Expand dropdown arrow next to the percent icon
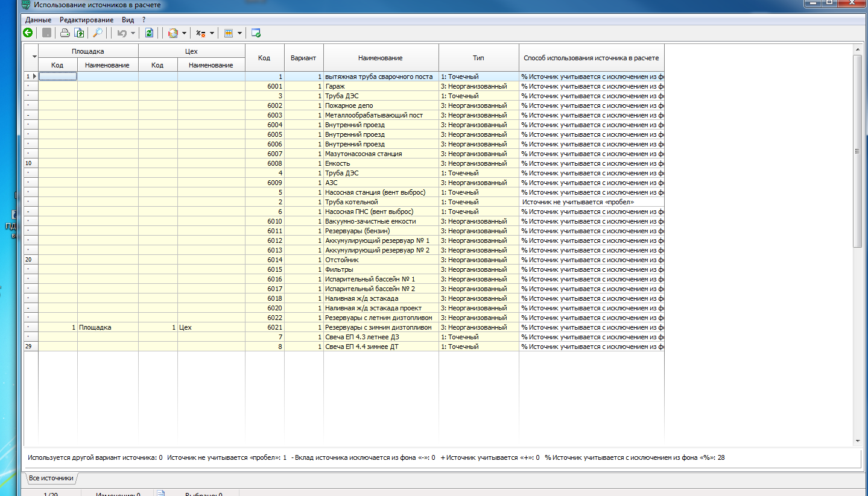Viewport: 868px width, 496px height. pyautogui.click(x=212, y=33)
